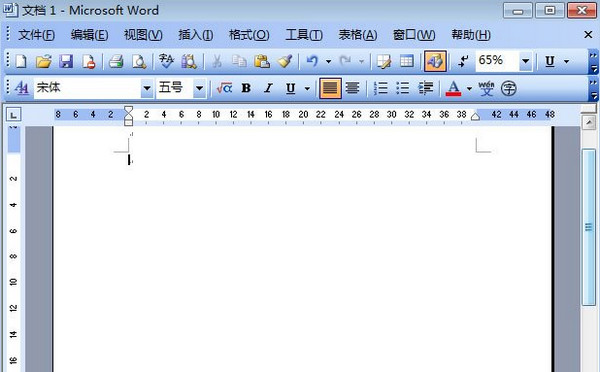This screenshot has width=600, height=372.
Task: Toggle italic formatting
Action: 268,88
